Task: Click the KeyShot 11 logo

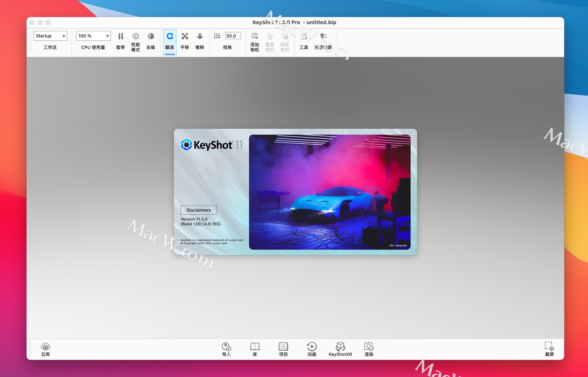Action: point(212,145)
